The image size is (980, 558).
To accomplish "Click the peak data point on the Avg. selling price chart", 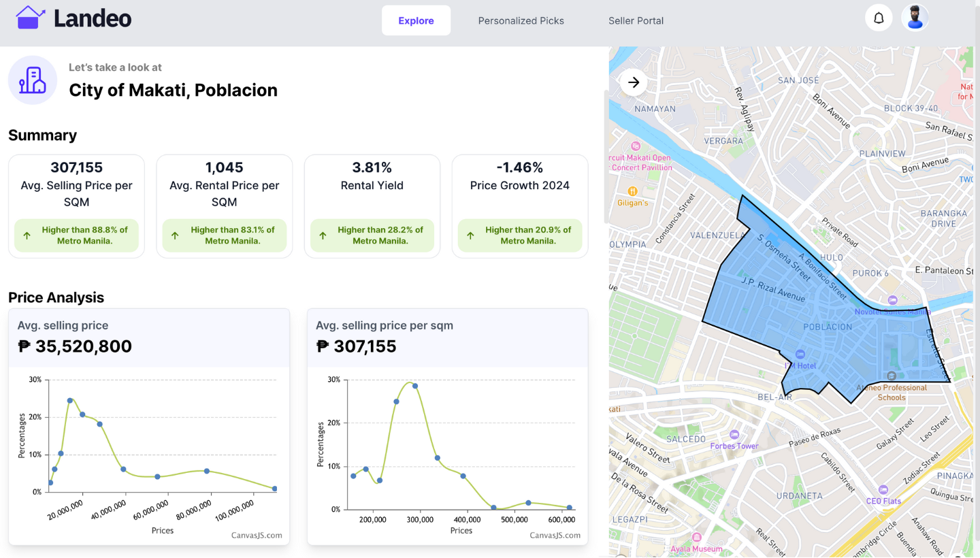I will pos(69,401).
